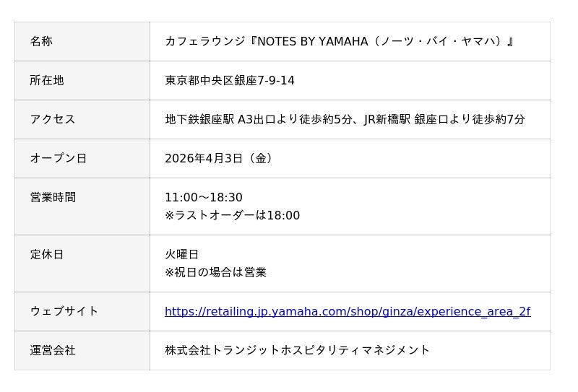
Task: Click the ※祝日の場合は営業 note
Action: click(215, 273)
